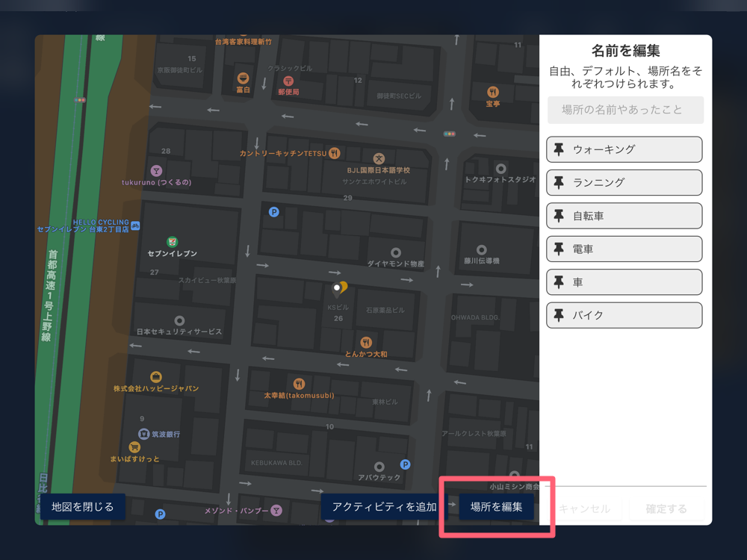This screenshot has height=560, width=747.
Task: Choose the 自転車 preset
Action: pos(624,216)
